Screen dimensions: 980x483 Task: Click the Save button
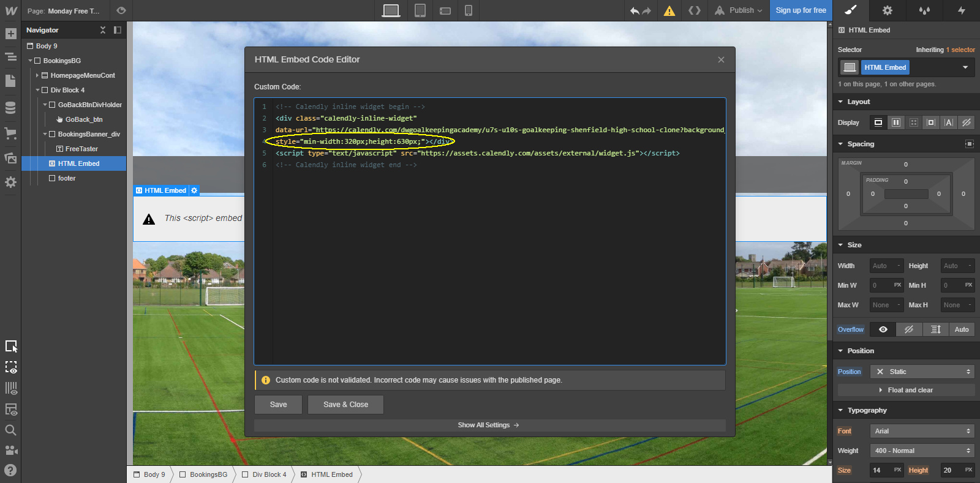(278, 405)
